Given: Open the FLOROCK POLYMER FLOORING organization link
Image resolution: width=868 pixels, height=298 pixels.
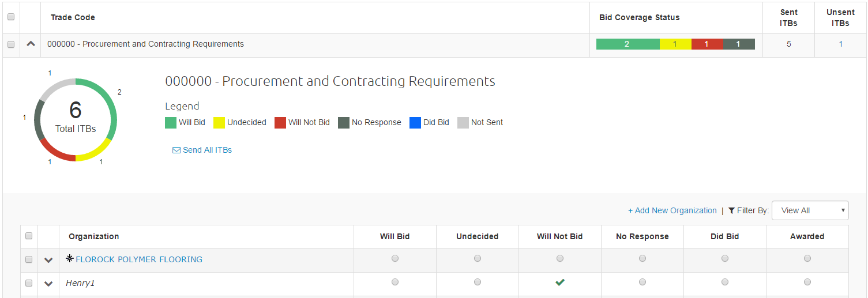Looking at the screenshot, I should coord(139,259).
